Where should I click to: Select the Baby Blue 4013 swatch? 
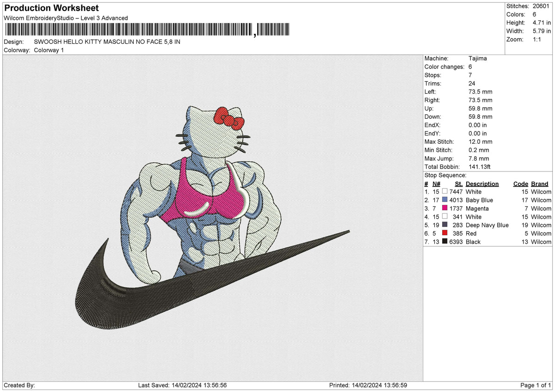click(x=445, y=200)
